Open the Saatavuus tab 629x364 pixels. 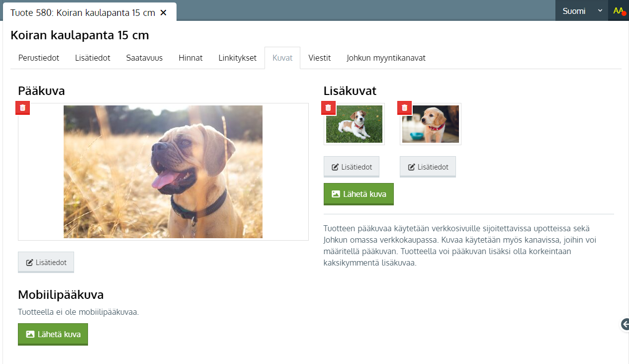tap(144, 58)
